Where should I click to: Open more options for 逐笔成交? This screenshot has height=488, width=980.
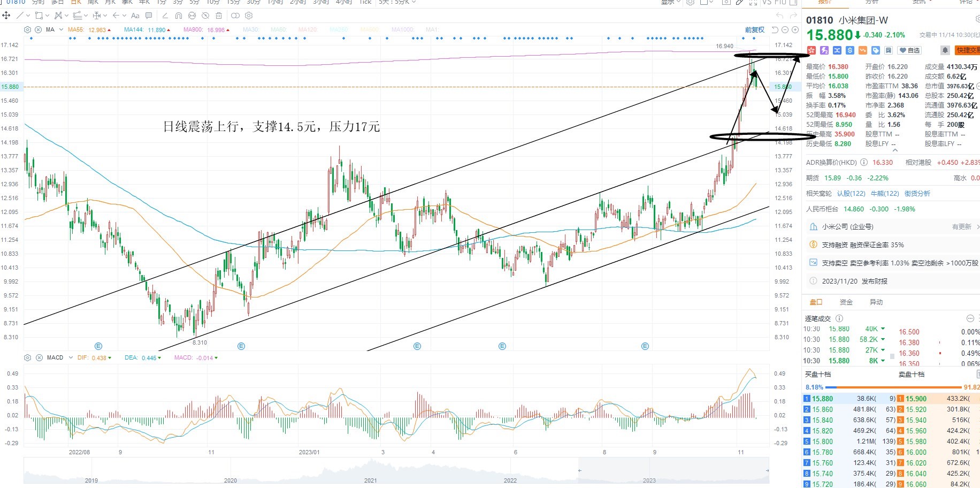coord(970,318)
